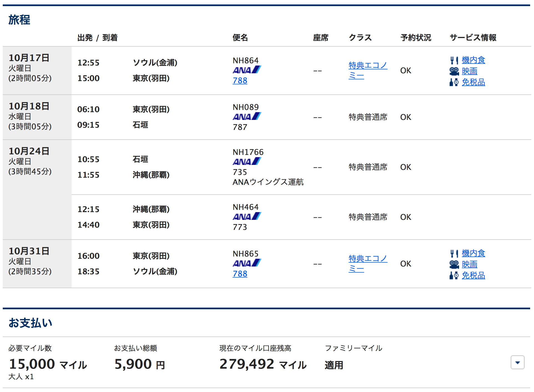534x392 pixels.
Task: Click ANA logo under NH864
Action: click(247, 70)
